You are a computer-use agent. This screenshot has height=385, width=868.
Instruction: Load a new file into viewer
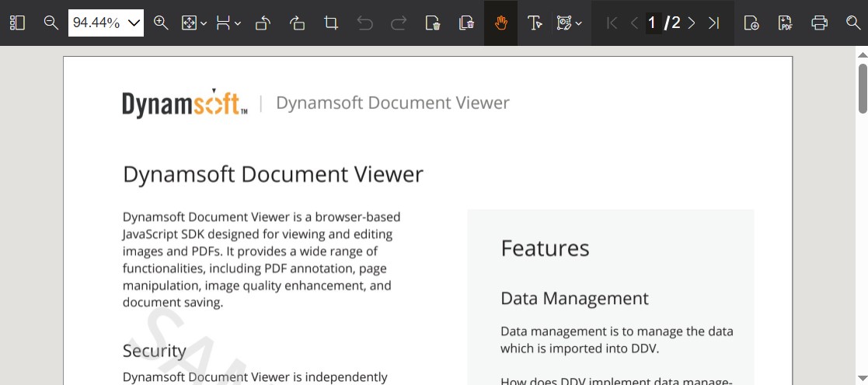[751, 23]
